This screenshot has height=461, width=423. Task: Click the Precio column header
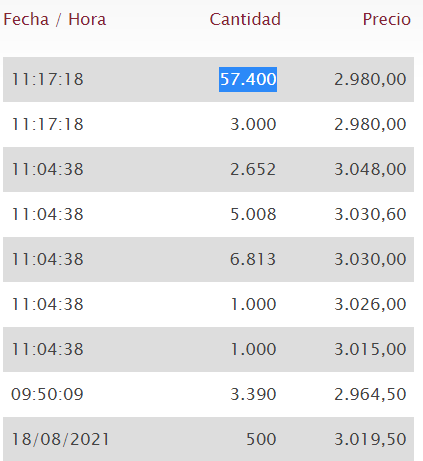click(387, 19)
